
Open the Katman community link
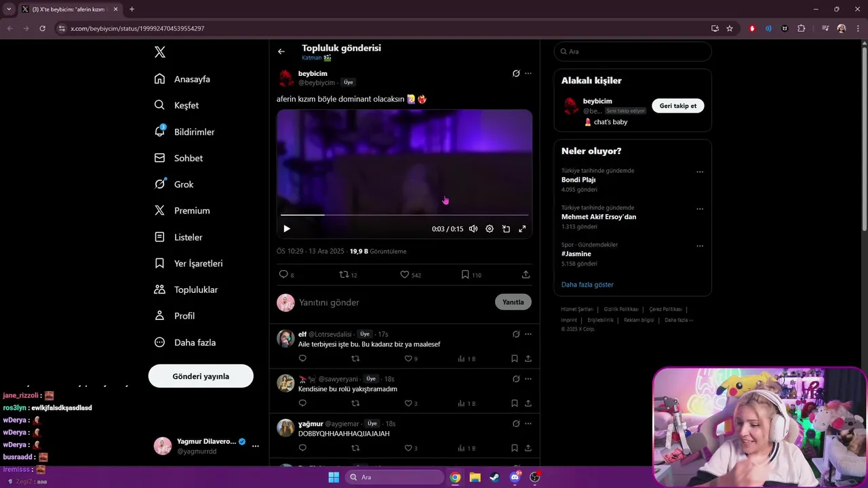(316, 58)
